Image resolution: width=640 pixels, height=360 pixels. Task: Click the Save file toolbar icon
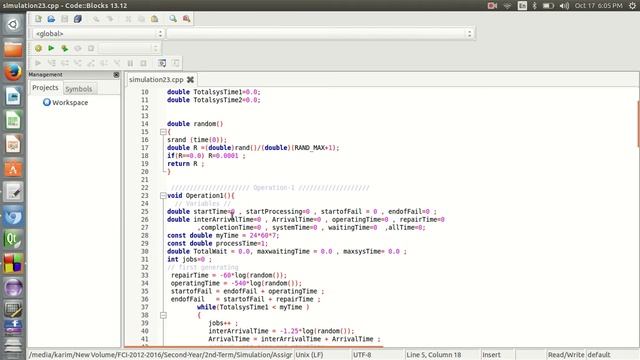coord(64,19)
